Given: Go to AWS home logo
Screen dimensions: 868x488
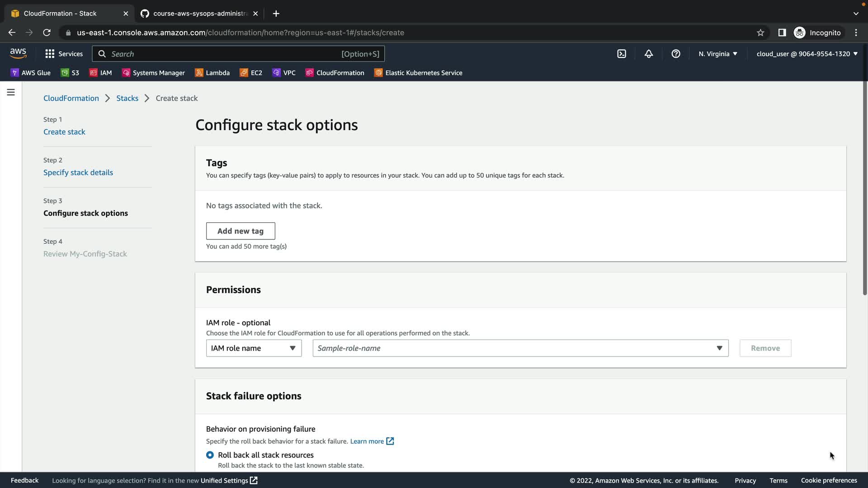Looking at the screenshot, I should pos(18,53).
